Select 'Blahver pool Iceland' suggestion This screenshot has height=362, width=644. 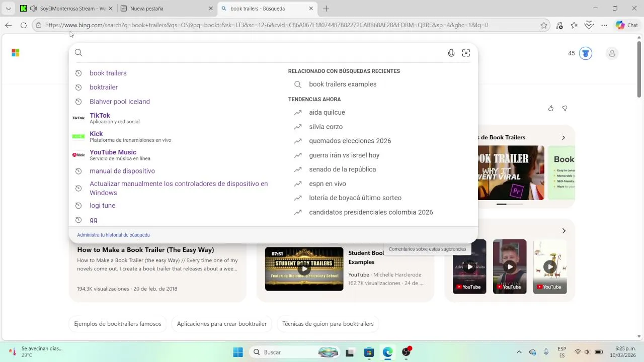click(x=120, y=102)
